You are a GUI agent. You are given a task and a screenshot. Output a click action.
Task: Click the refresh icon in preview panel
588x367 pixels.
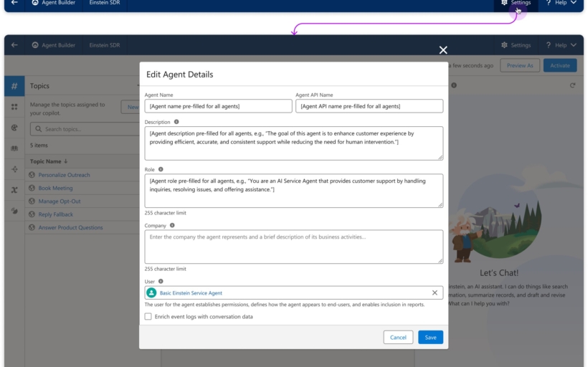coord(572,85)
